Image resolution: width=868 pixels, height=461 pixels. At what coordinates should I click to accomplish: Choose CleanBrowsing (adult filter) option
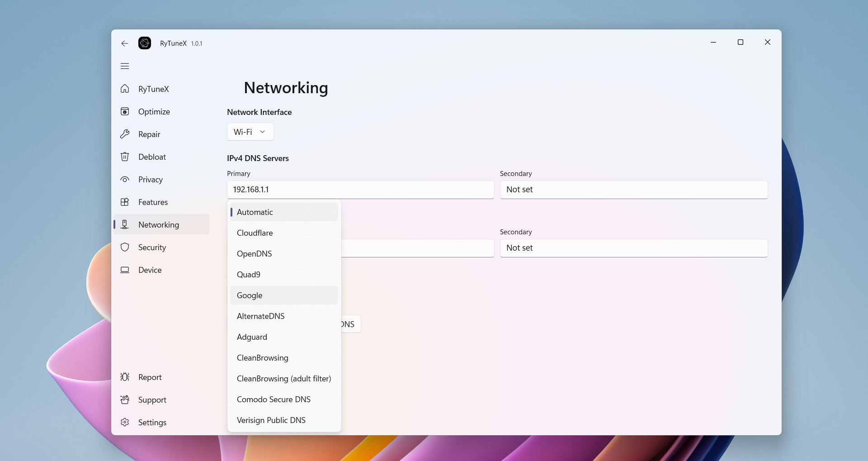(x=284, y=379)
